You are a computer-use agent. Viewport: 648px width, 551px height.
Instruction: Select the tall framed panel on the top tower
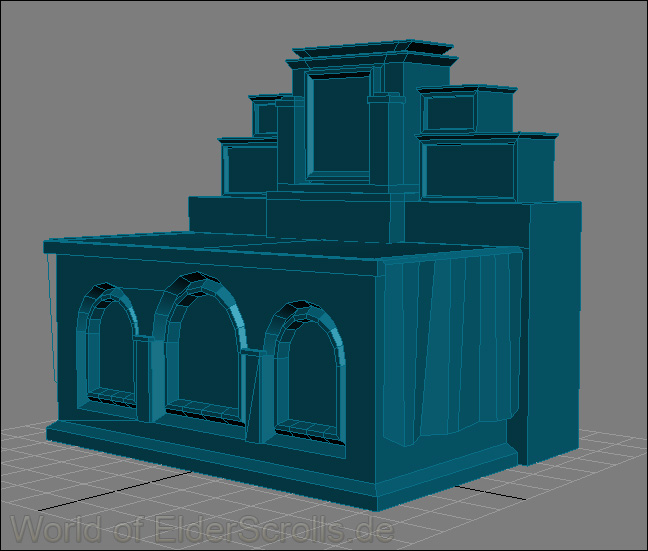pyautogui.click(x=338, y=125)
